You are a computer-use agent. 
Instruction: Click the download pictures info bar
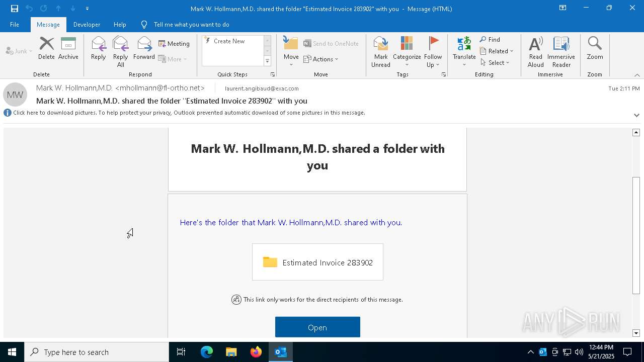tap(189, 113)
